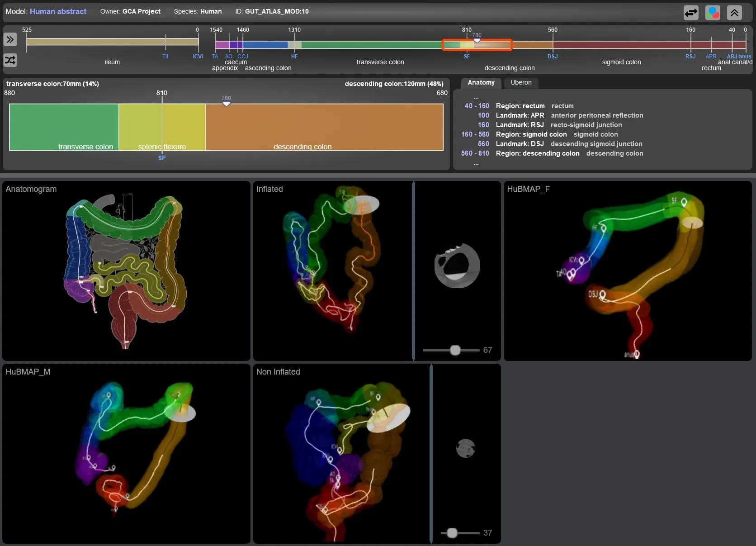Click the slice disc in Inflated 3D view

click(x=361, y=205)
